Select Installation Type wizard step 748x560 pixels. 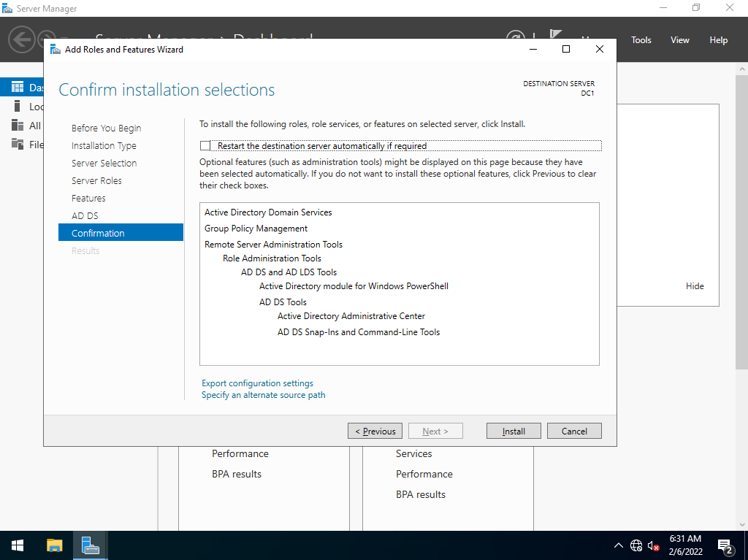point(104,145)
